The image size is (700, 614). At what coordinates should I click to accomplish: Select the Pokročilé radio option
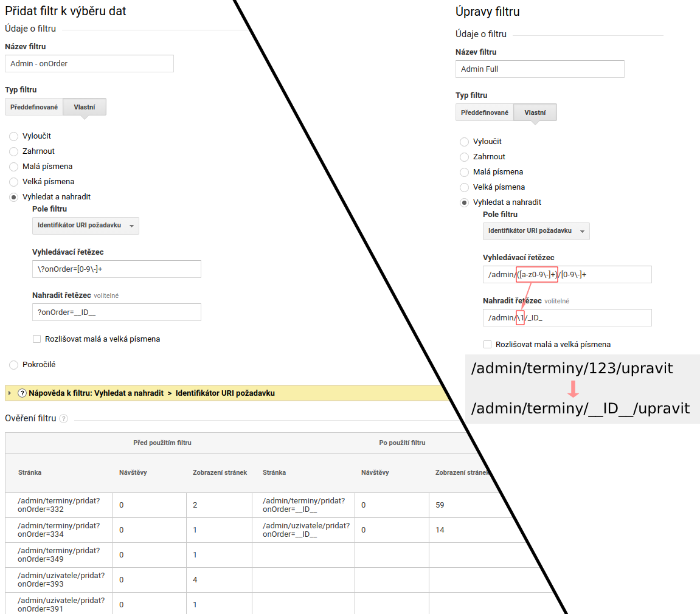tap(14, 365)
